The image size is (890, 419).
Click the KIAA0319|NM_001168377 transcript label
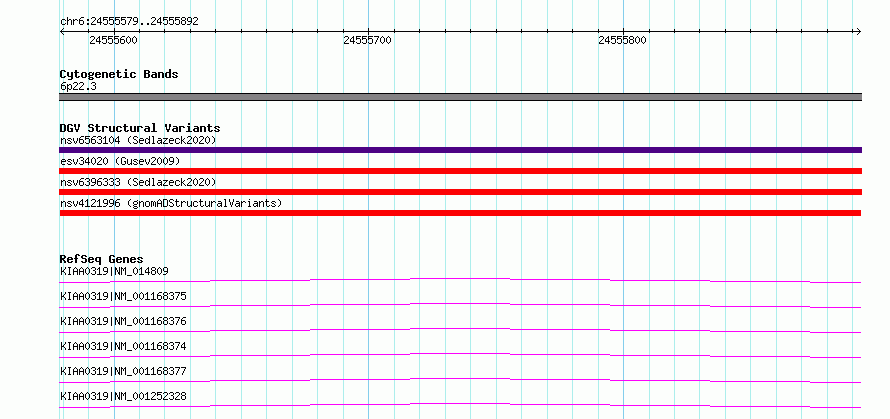[x=123, y=371]
